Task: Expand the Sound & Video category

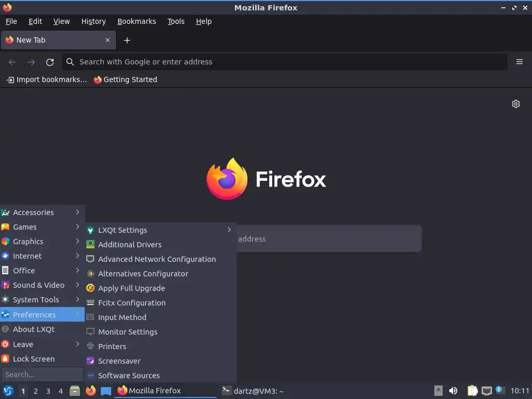Action: tap(42, 285)
